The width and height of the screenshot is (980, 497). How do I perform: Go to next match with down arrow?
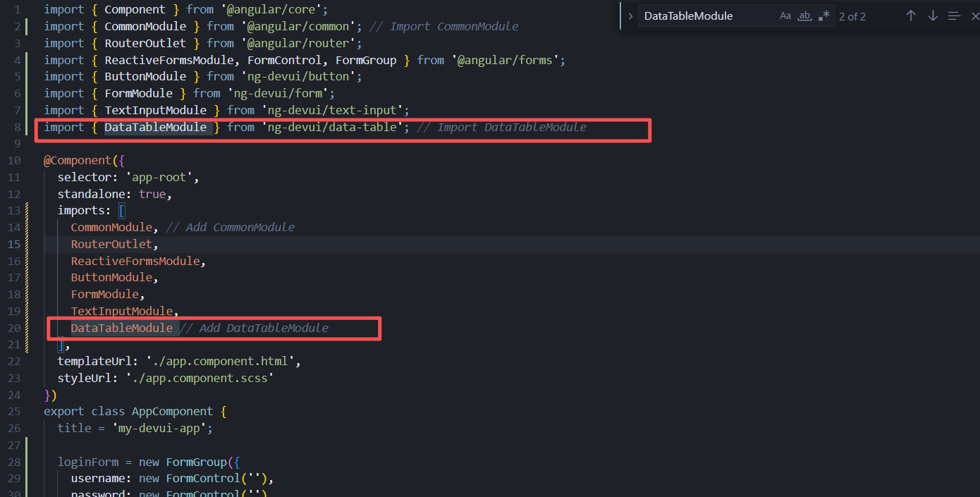[x=933, y=16]
